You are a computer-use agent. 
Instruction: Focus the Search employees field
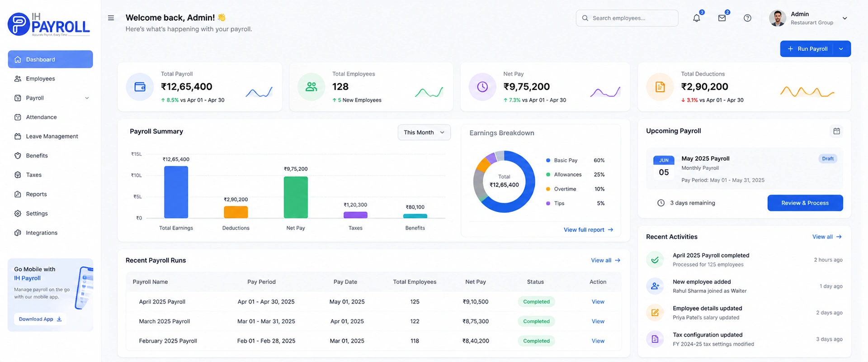[x=627, y=18]
